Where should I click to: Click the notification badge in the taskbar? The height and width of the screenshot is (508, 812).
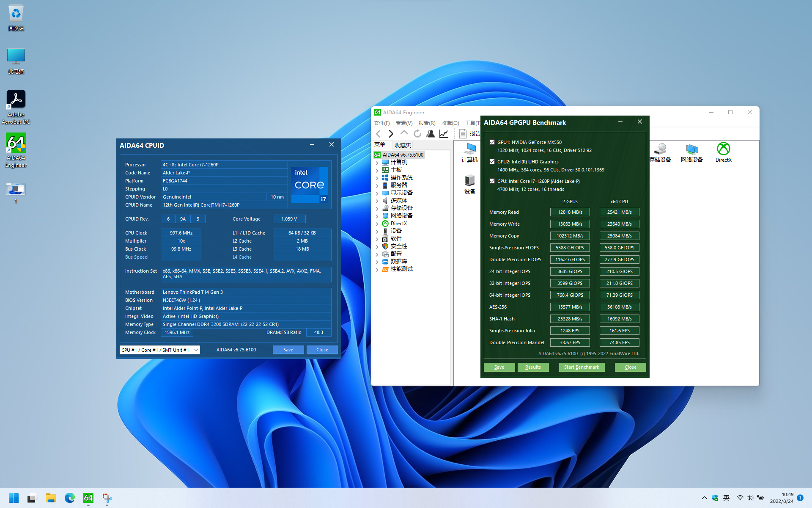pyautogui.click(x=800, y=498)
